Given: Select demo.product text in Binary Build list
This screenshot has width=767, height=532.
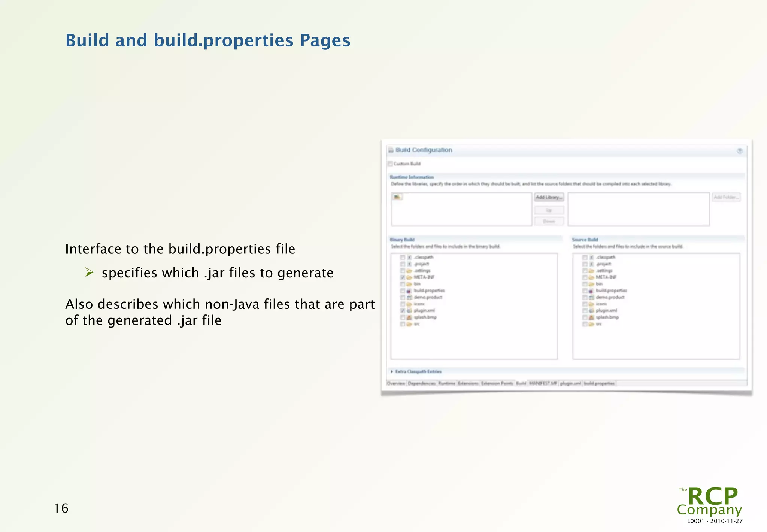Looking at the screenshot, I should pos(428,297).
